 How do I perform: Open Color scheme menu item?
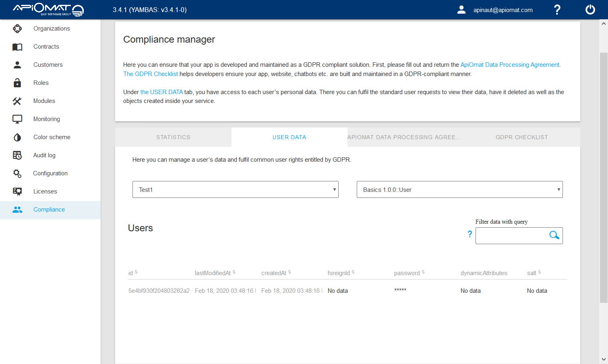click(50, 137)
